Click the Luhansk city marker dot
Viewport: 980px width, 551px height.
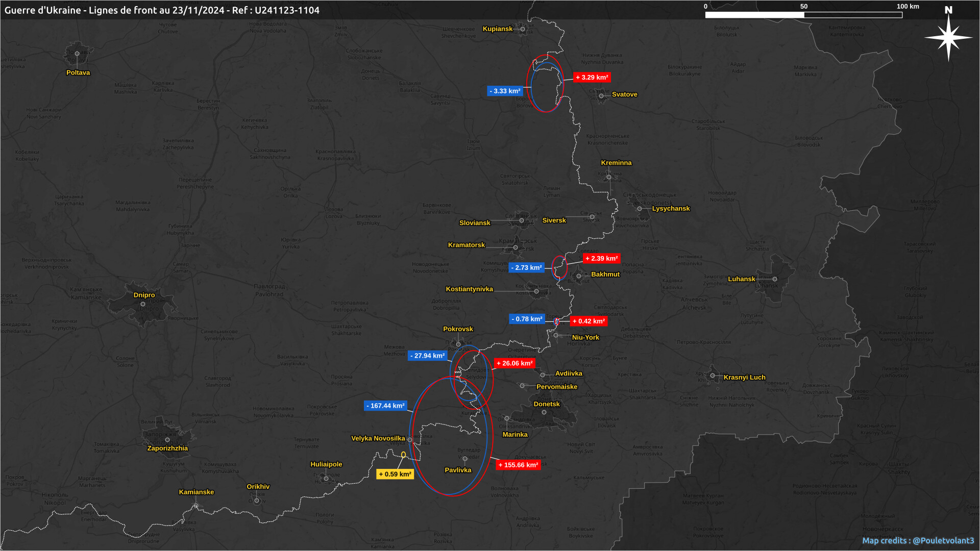coord(775,279)
